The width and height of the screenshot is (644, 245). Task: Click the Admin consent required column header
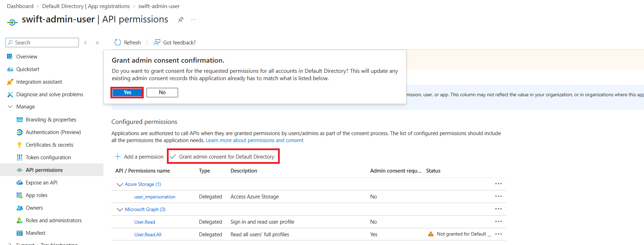click(396, 171)
